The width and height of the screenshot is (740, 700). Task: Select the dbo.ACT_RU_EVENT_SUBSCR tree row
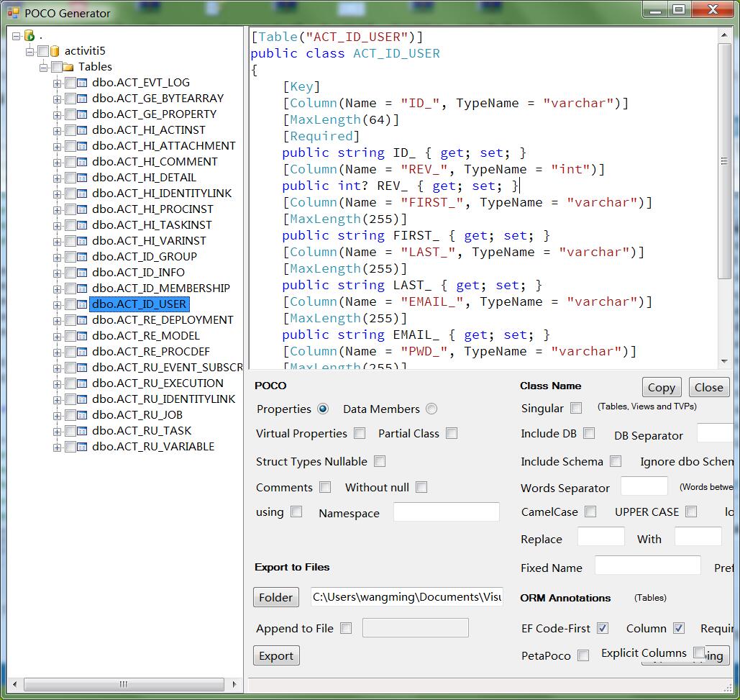[167, 367]
